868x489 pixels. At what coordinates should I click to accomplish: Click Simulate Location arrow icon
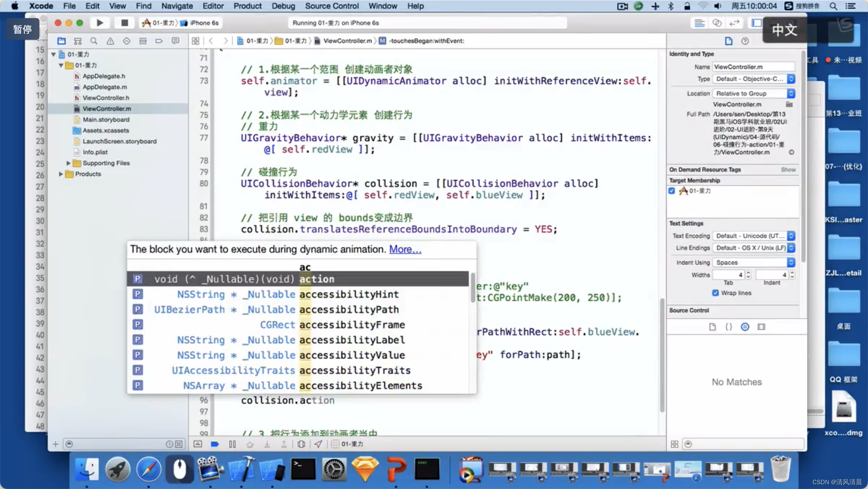(318, 444)
